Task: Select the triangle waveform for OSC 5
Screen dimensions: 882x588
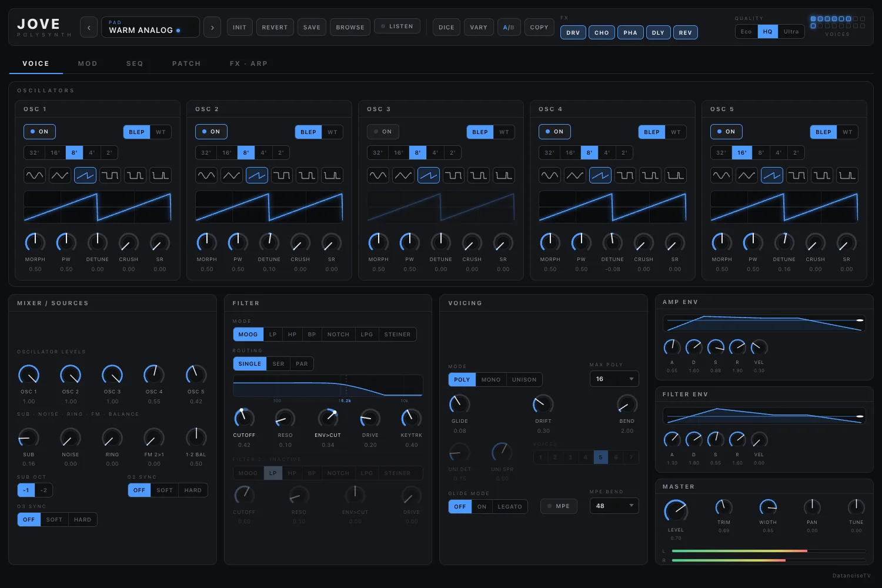Action: 747,175
